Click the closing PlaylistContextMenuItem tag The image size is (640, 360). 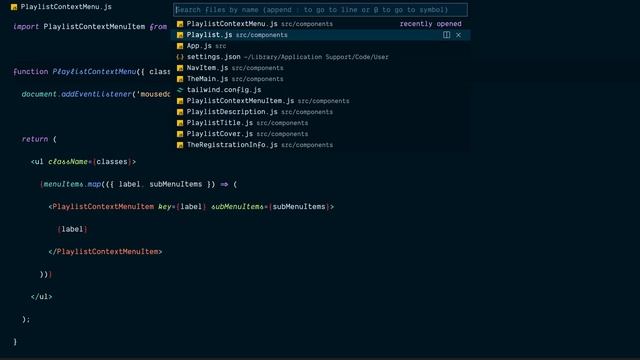[105, 251]
